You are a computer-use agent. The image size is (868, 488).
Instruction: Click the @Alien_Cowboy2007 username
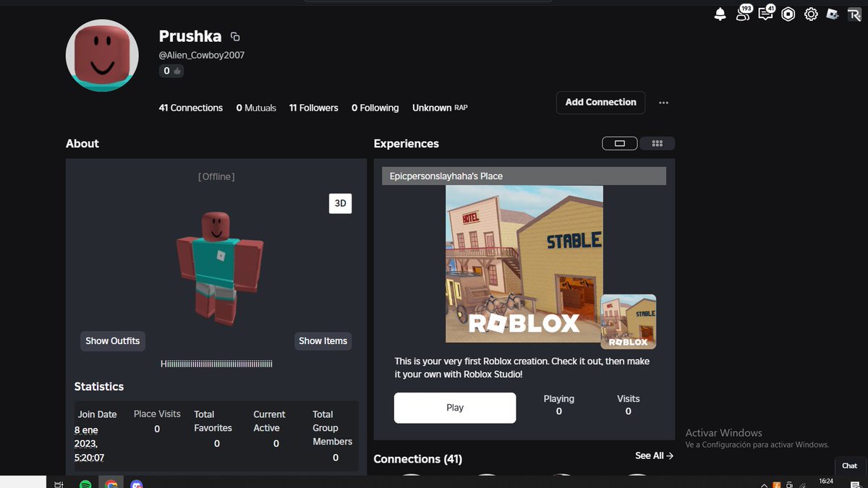[202, 55]
